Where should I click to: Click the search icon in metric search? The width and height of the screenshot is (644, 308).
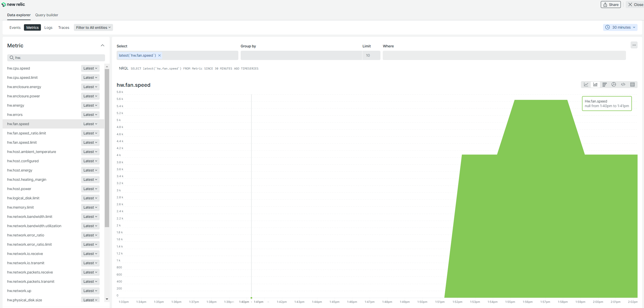(12, 57)
